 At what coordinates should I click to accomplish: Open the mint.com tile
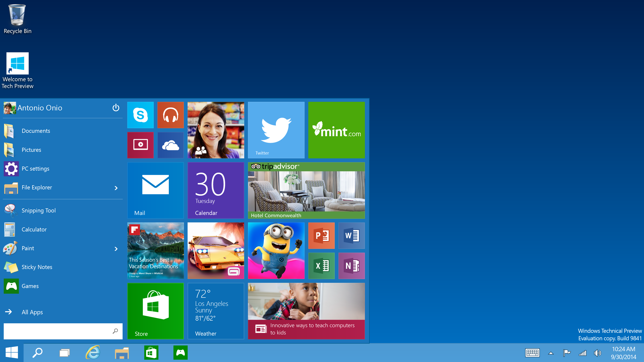click(x=337, y=129)
